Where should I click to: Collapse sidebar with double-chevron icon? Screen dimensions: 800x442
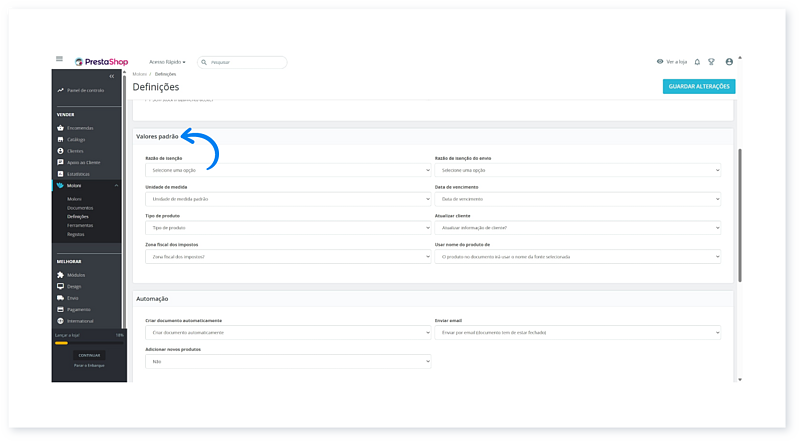(112, 76)
